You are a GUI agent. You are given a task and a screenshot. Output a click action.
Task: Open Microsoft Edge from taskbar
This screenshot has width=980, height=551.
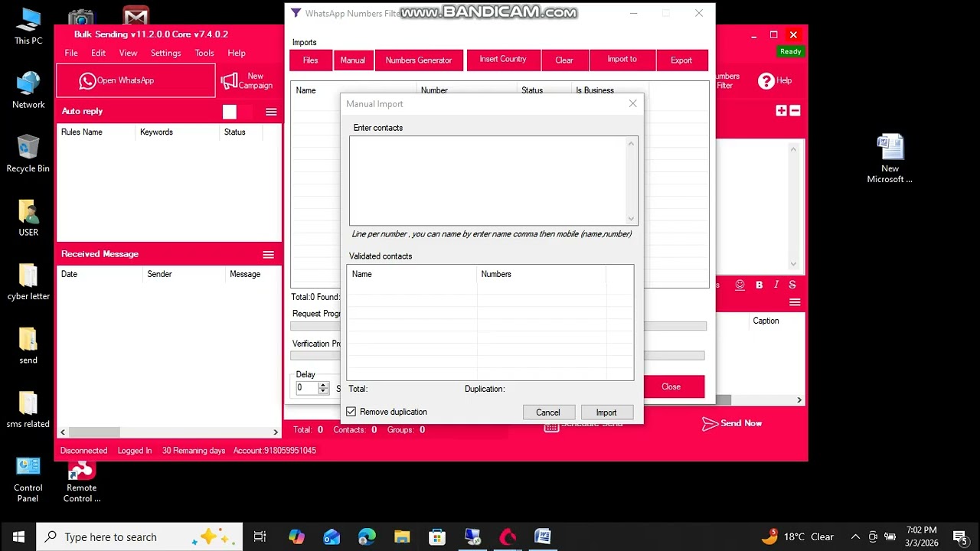(367, 536)
